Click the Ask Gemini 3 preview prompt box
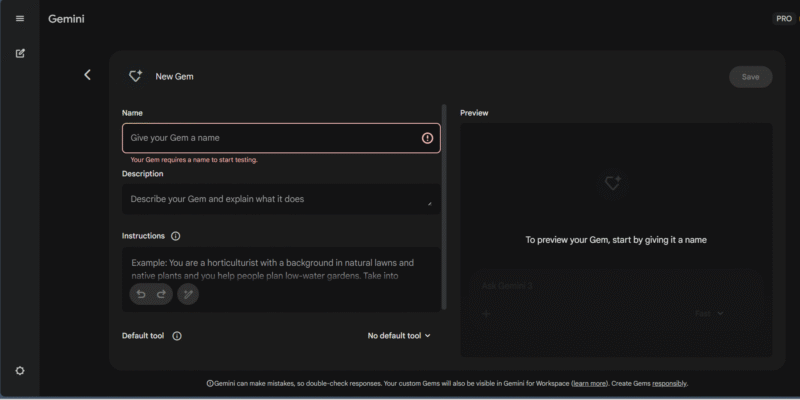The height and width of the screenshot is (400, 800). tap(616, 301)
